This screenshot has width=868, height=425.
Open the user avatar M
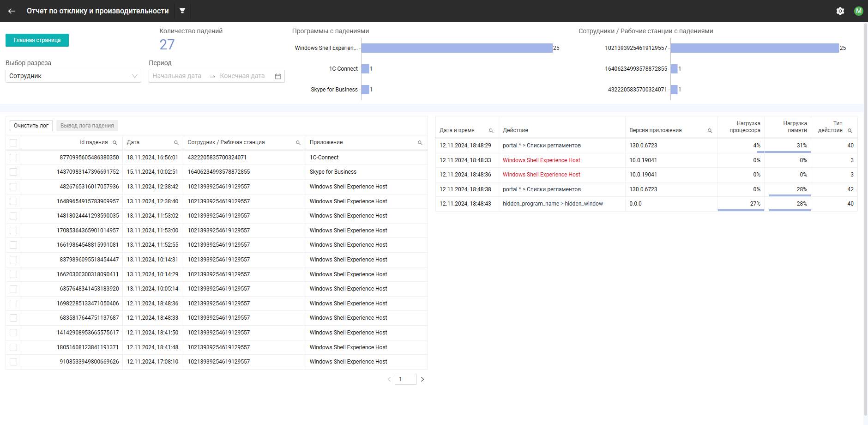click(859, 11)
